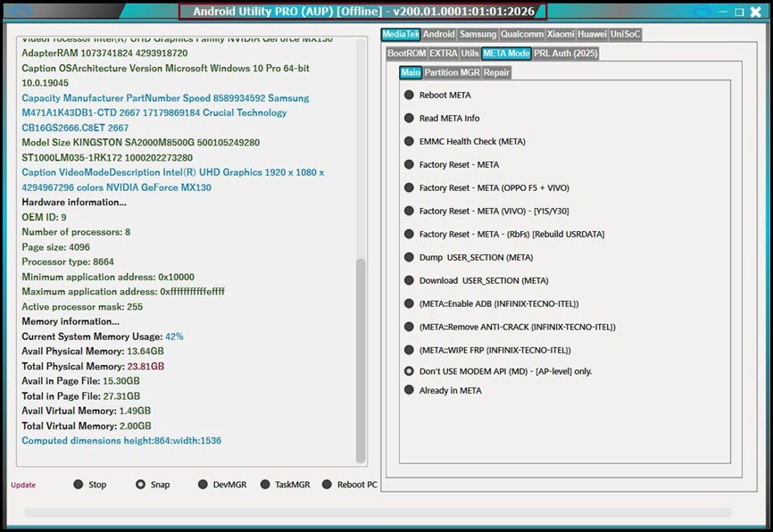This screenshot has height=532, width=773.
Task: Close the Android Utility PRO window
Action: pos(756,12)
